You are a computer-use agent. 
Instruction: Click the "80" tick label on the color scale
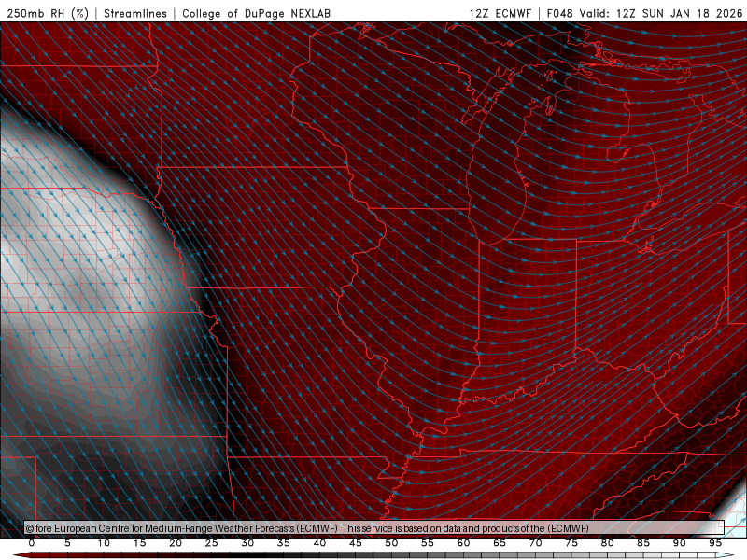pos(607,543)
